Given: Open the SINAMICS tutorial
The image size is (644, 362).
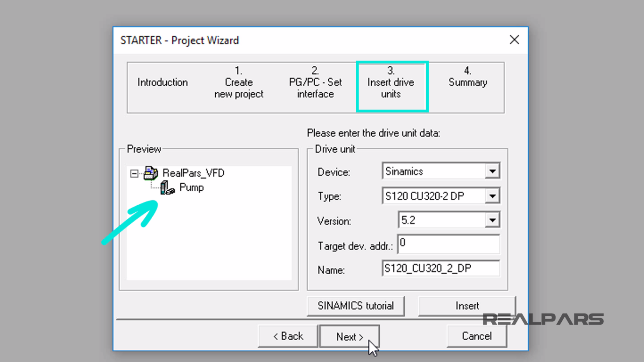Looking at the screenshot, I should (x=356, y=306).
